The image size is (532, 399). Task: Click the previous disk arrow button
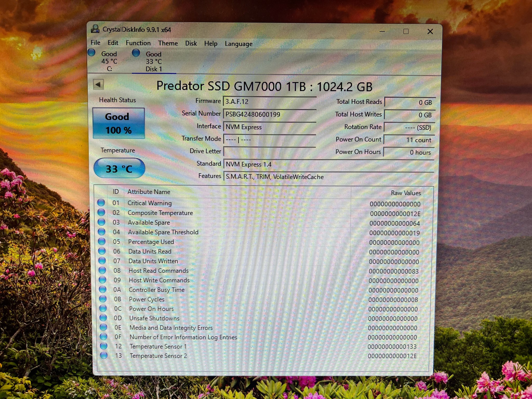tap(98, 84)
